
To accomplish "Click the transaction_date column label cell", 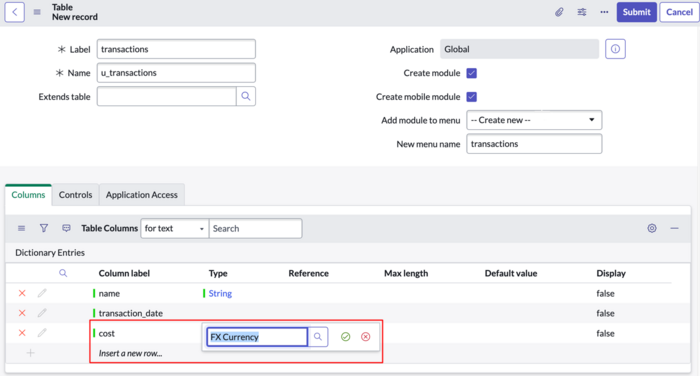I will [x=130, y=313].
